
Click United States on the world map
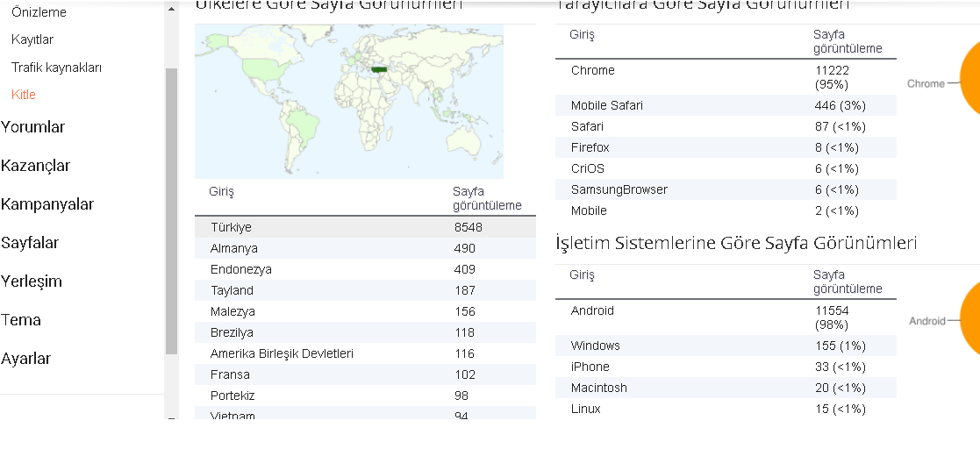click(x=263, y=70)
